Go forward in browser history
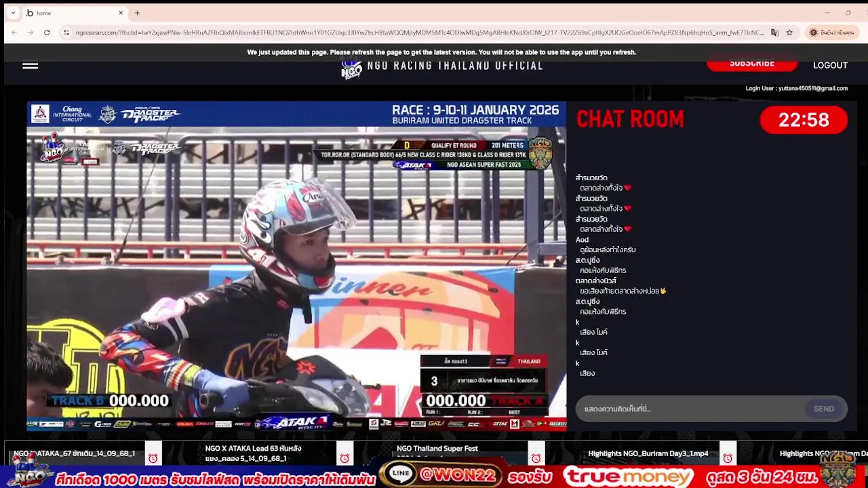The height and width of the screenshot is (488, 868). tap(31, 33)
